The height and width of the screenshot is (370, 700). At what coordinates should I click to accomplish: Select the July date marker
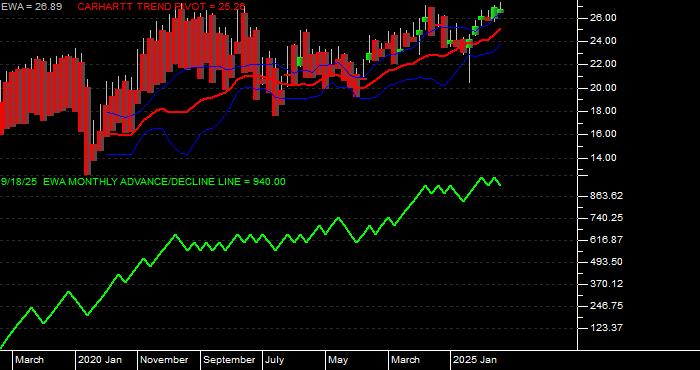[x=274, y=360]
